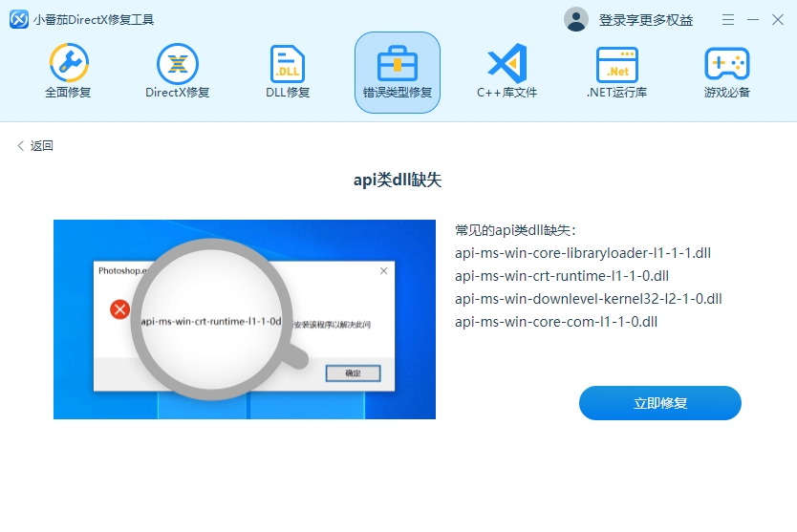The height and width of the screenshot is (532, 797).
Task: Open the C++库文件 section
Action: point(506,71)
